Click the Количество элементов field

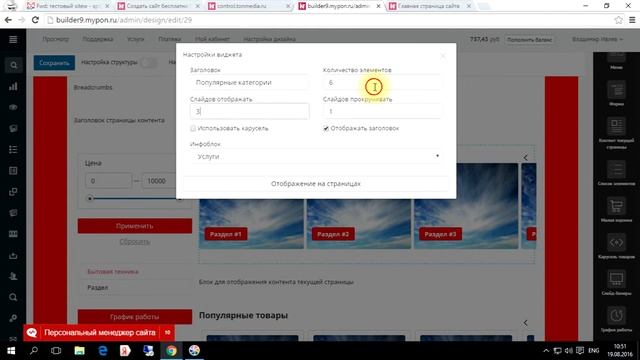pyautogui.click(x=382, y=82)
